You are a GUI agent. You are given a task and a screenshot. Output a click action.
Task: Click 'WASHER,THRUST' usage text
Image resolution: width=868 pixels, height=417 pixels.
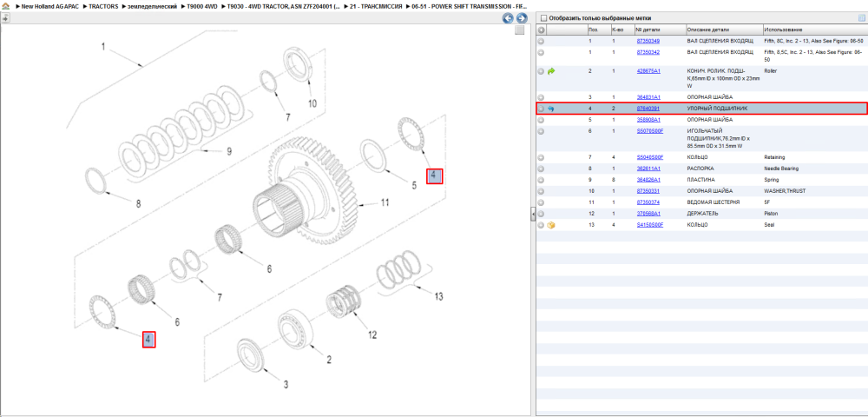tap(785, 191)
